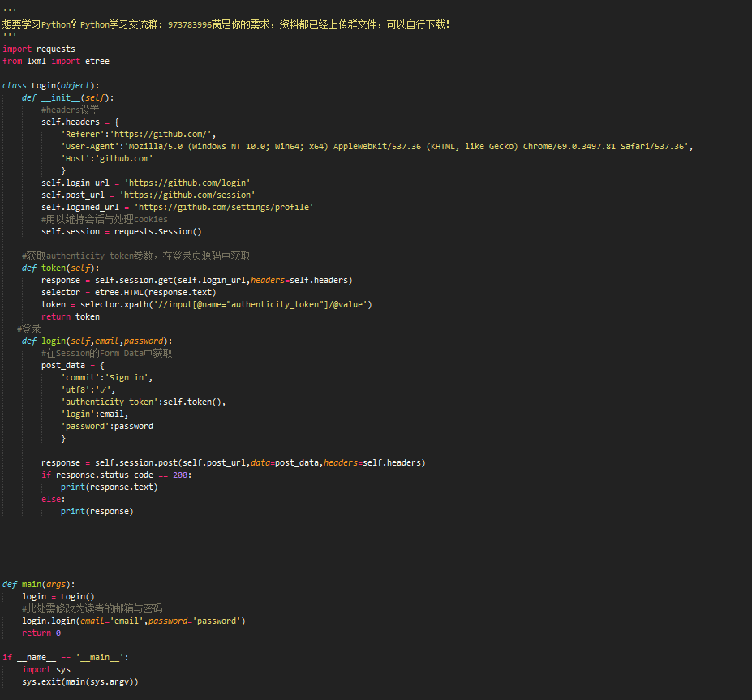
Task: Click the 'Host':'github.com' line
Action: [x=107, y=158]
